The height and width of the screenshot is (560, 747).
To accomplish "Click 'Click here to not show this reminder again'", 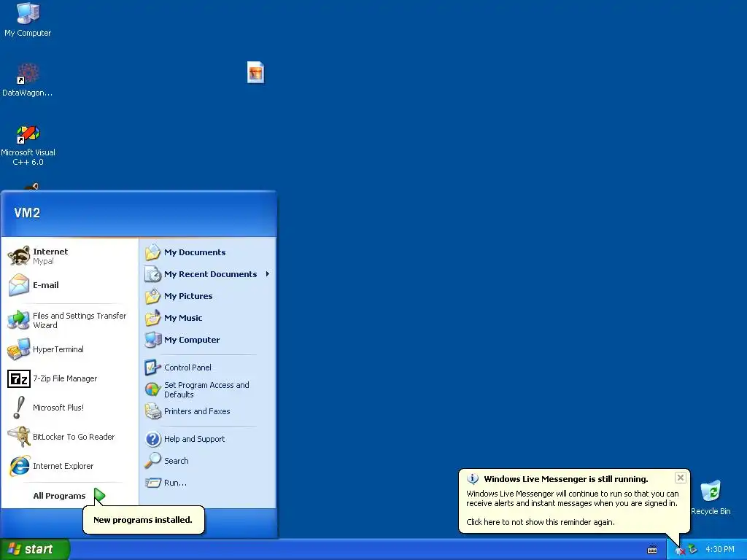I will pyautogui.click(x=541, y=522).
